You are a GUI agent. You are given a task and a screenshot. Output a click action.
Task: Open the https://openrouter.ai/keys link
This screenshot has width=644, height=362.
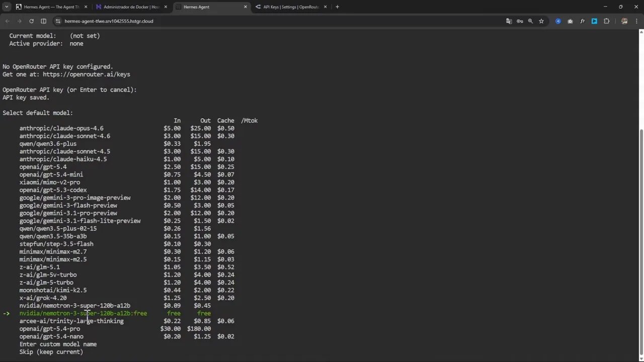coord(86,74)
